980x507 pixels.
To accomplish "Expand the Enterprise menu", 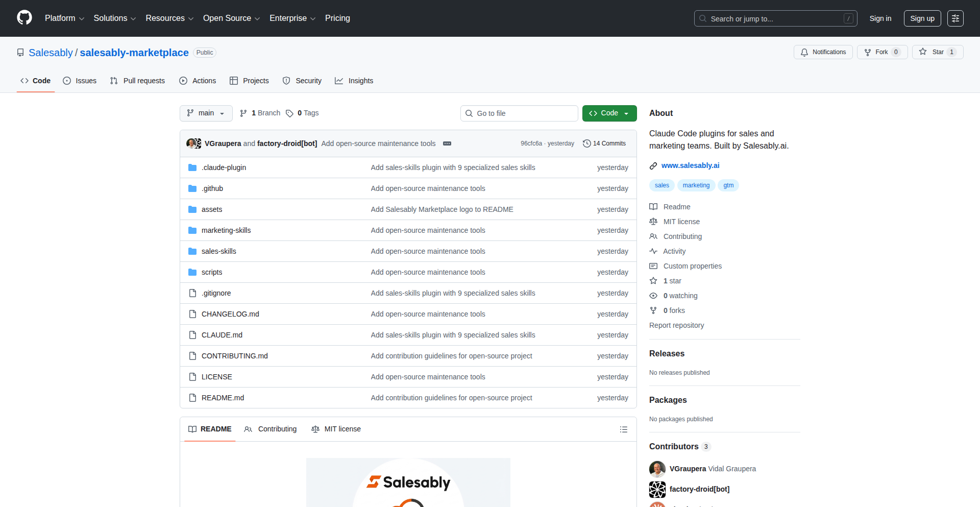I will (x=292, y=18).
